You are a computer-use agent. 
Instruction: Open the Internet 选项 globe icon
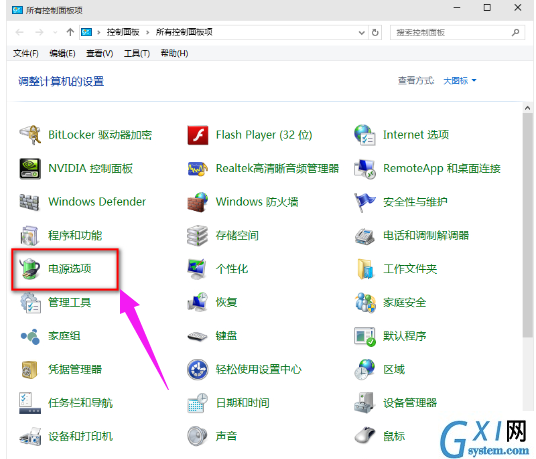tap(365, 135)
